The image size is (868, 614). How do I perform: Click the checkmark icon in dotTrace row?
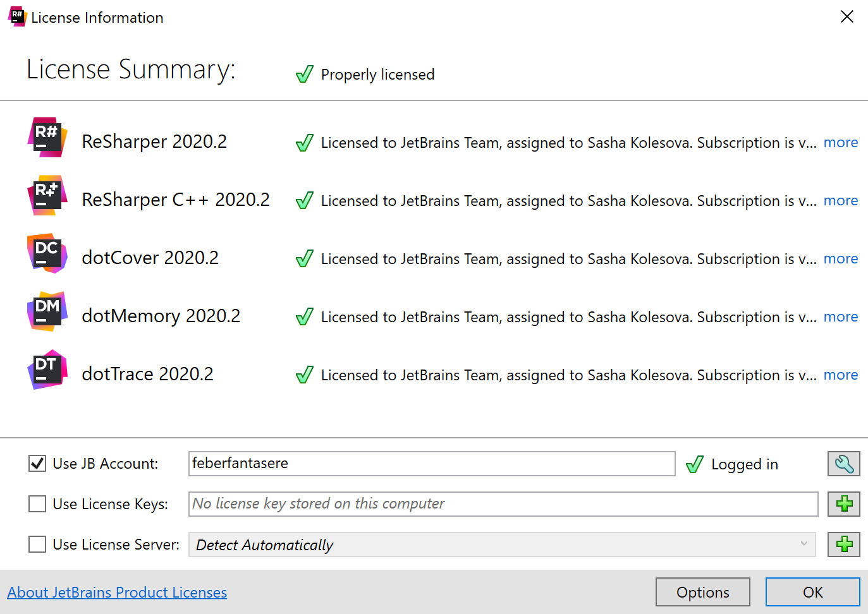[x=305, y=375]
